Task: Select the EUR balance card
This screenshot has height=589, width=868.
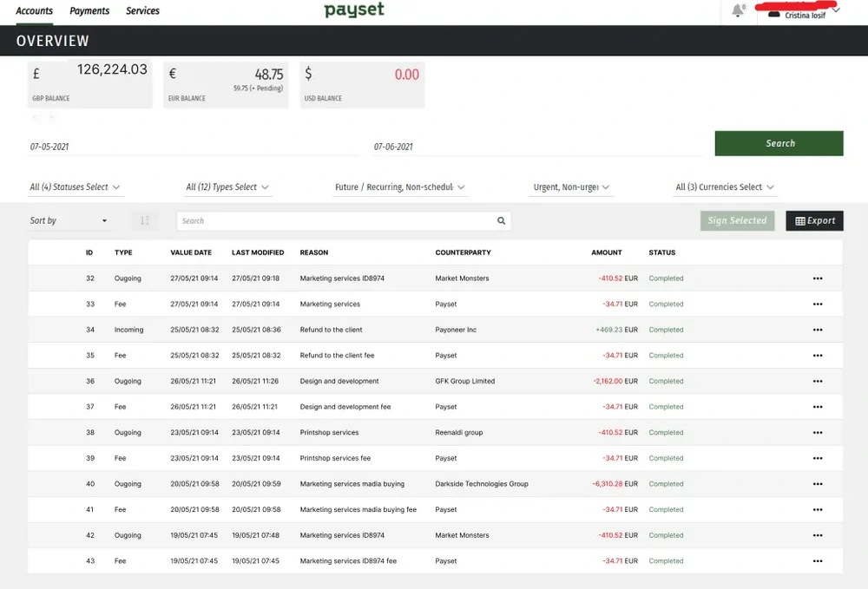Action: click(226, 85)
